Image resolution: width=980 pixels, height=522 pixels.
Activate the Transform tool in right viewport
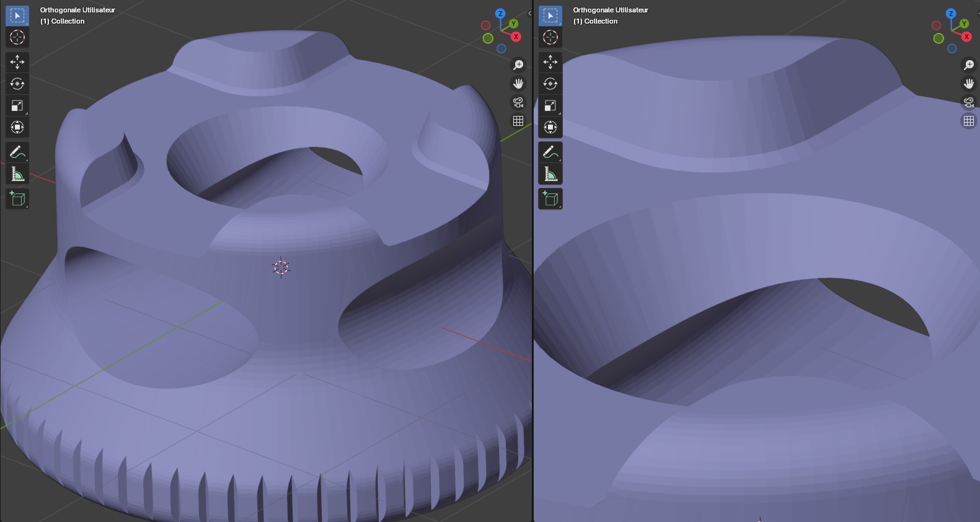550,127
